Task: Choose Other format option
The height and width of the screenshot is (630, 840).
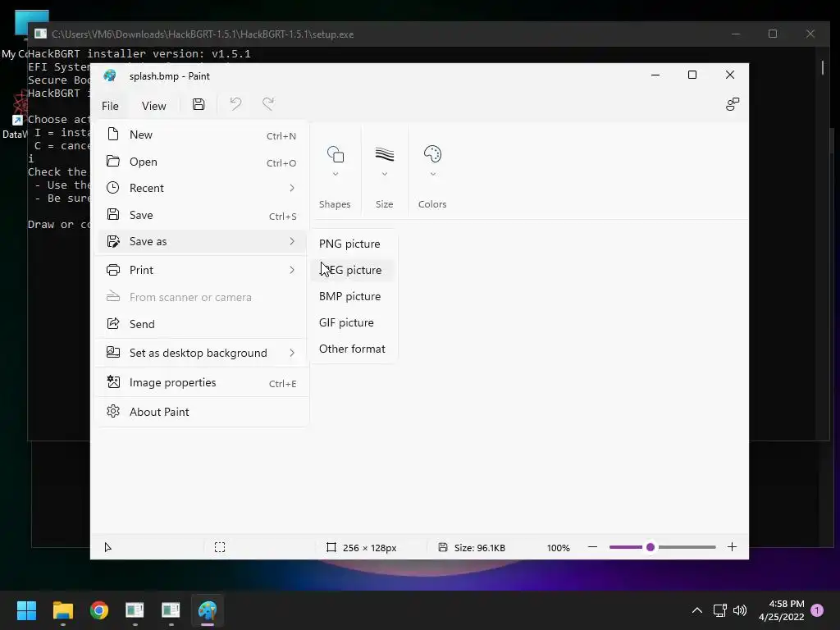Action: coord(354,349)
